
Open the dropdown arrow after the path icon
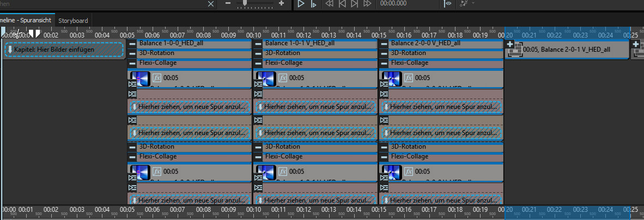tap(473, 4)
